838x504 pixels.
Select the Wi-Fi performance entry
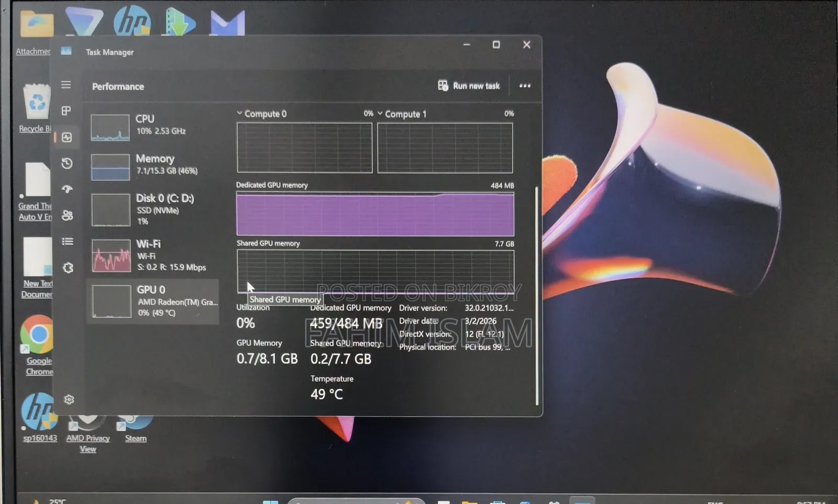[x=153, y=255]
